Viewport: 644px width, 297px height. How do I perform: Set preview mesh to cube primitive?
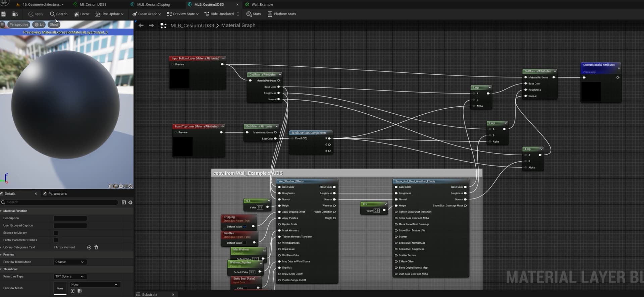click(x=126, y=186)
